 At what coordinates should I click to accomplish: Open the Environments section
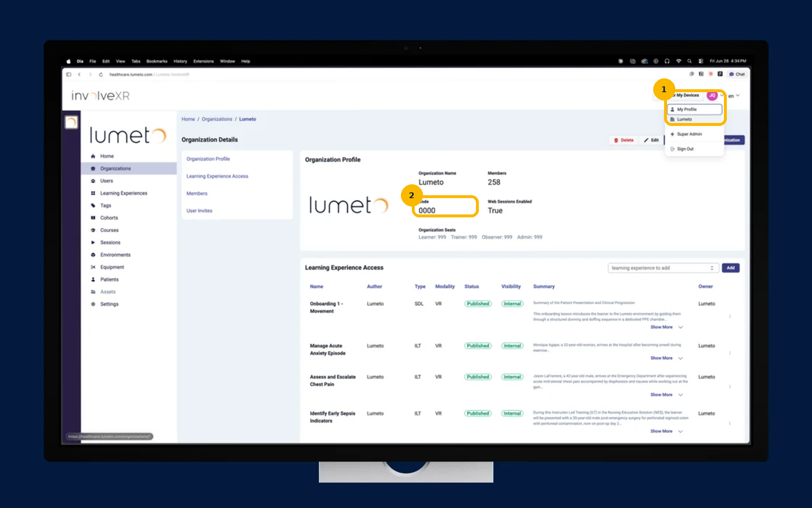[115, 255]
